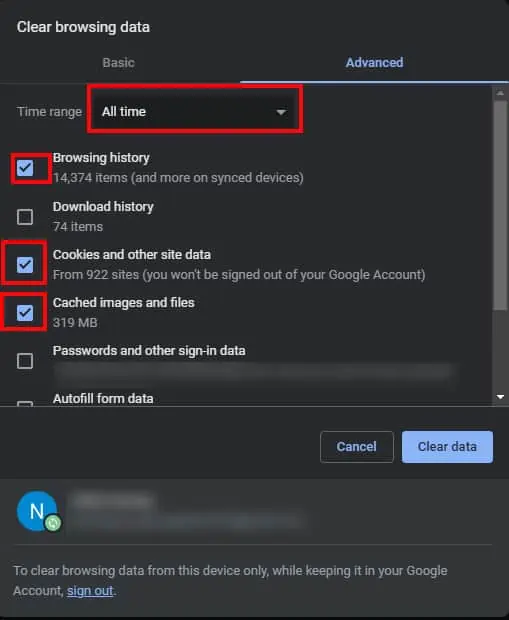Click the N profile avatar
This screenshot has width=509, height=620.
37,511
